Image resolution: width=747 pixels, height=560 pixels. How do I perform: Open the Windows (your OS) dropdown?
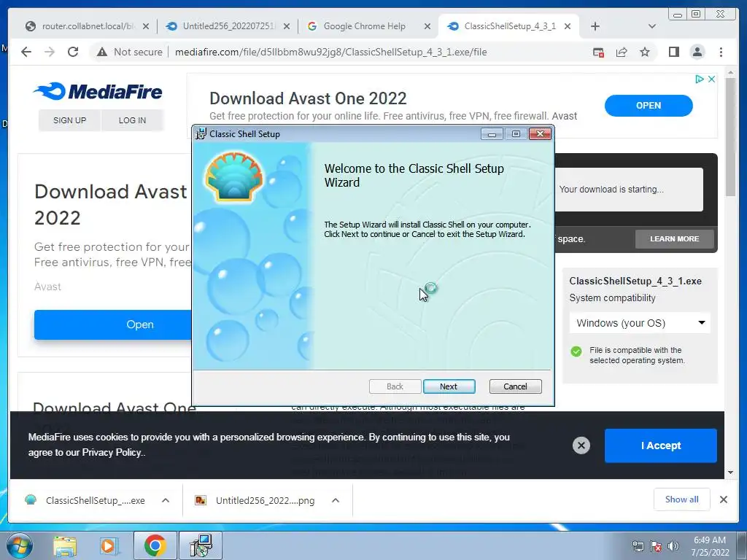640,323
